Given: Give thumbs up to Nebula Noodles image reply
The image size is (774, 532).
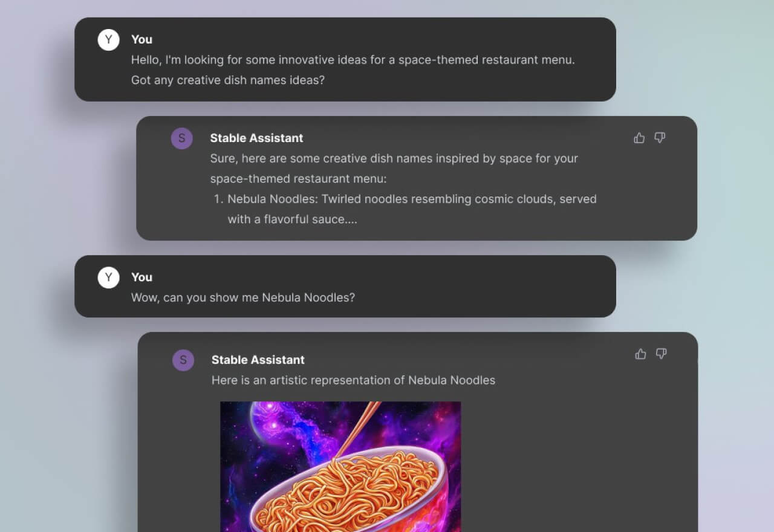Looking at the screenshot, I should pos(640,354).
